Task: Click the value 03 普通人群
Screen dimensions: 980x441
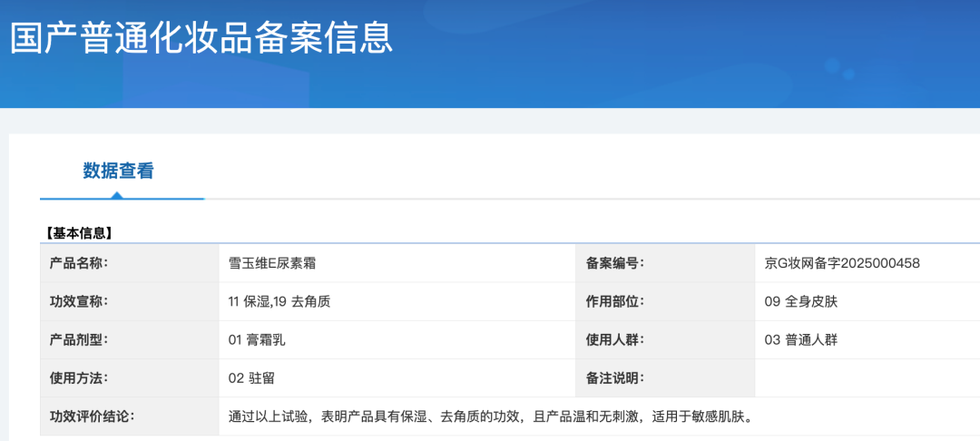Action: pos(800,340)
